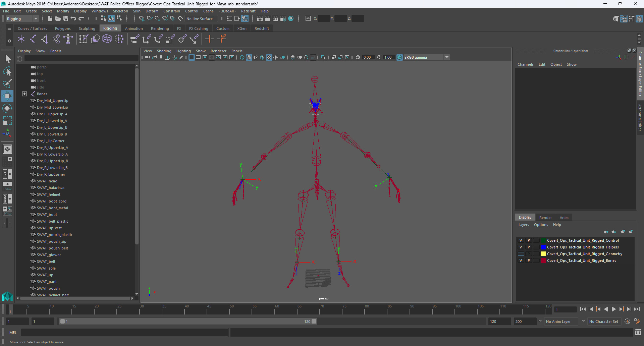Screen dimensions: 644x346
Task: Click the Create Locator shelf icon
Action: coord(21,39)
